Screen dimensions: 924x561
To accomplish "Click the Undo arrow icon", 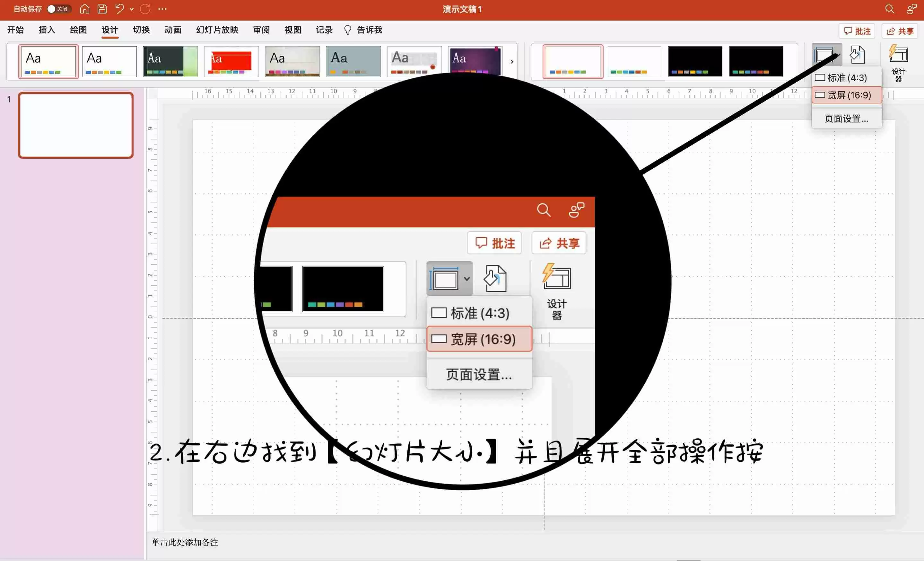I will (119, 9).
